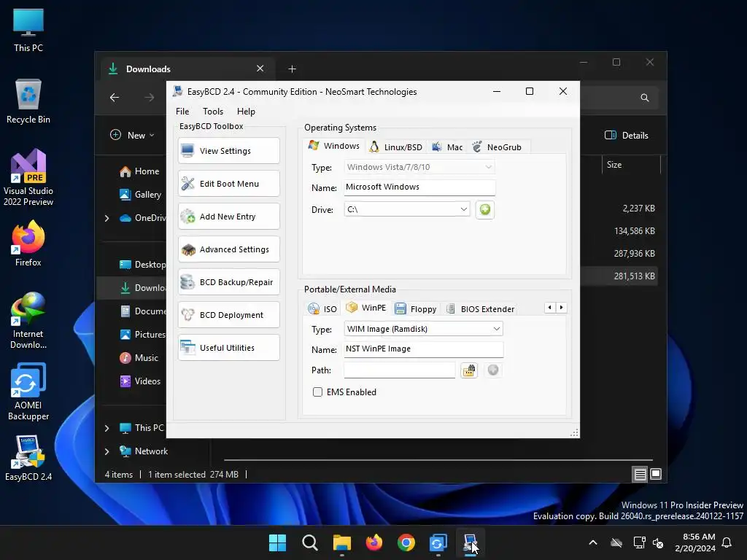Image resolution: width=747 pixels, height=560 pixels.
Task: Select Internet Download Manager desktop icon
Action: point(28,321)
